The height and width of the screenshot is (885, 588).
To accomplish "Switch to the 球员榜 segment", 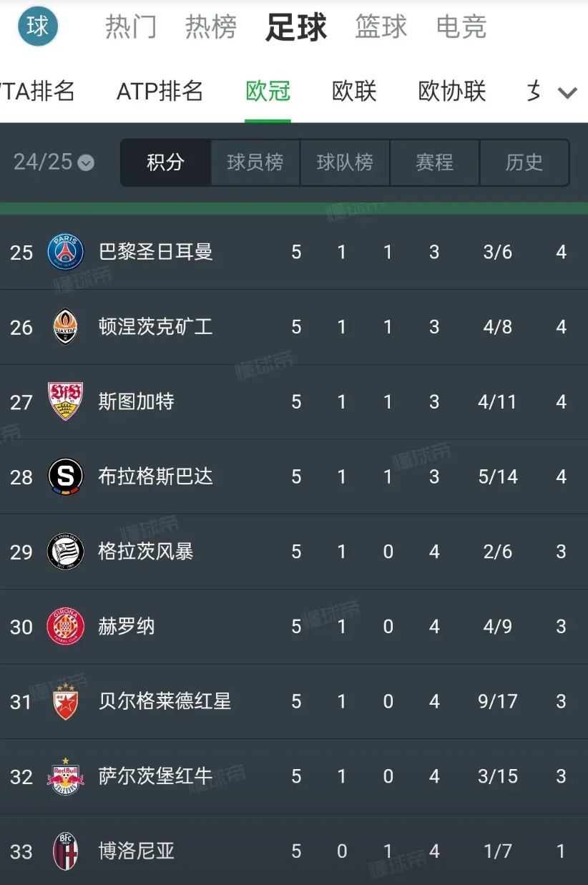I will pyautogui.click(x=255, y=162).
